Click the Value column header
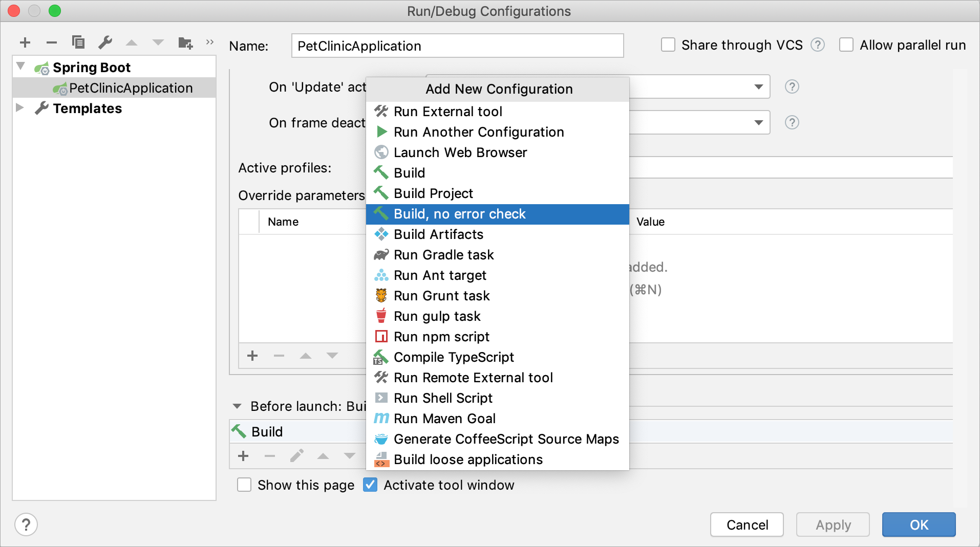 650,222
